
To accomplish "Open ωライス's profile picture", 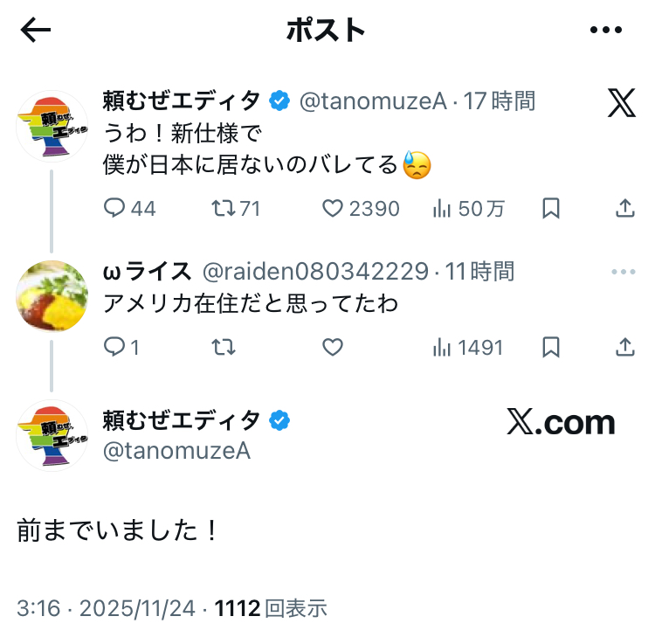I will [x=52, y=294].
